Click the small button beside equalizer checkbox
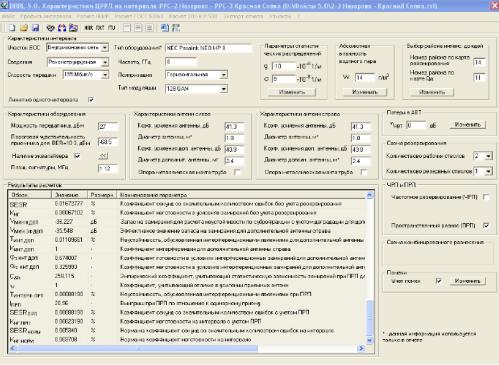Image resolution: width=499 pixels, height=365 pixels. tap(103, 156)
